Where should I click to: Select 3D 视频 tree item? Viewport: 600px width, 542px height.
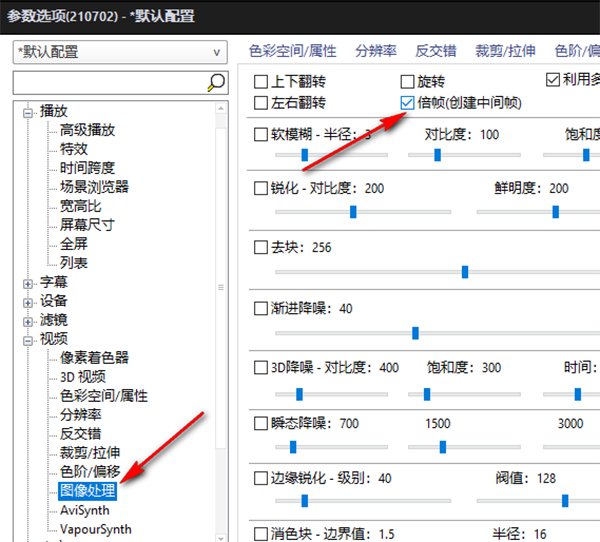pyautogui.click(x=82, y=377)
